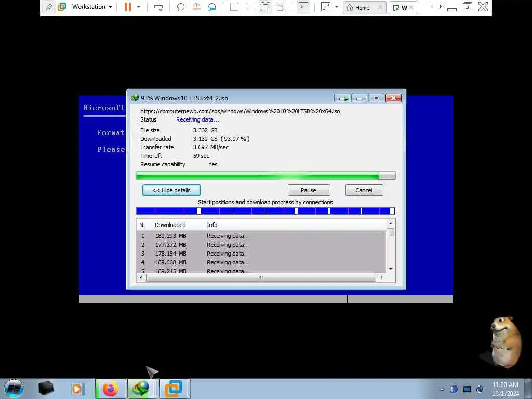Click the stretch guest display icon
This screenshot has width=532, height=399.
click(325, 7)
